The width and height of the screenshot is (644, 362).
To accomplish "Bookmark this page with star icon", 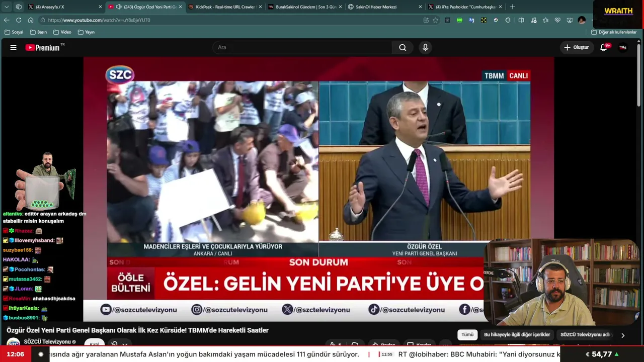I will (436, 20).
